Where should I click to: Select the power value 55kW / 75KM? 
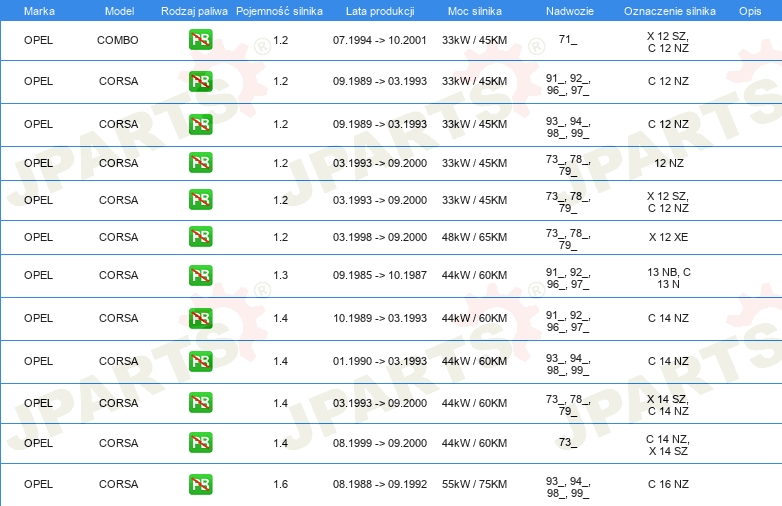pyautogui.click(x=474, y=484)
